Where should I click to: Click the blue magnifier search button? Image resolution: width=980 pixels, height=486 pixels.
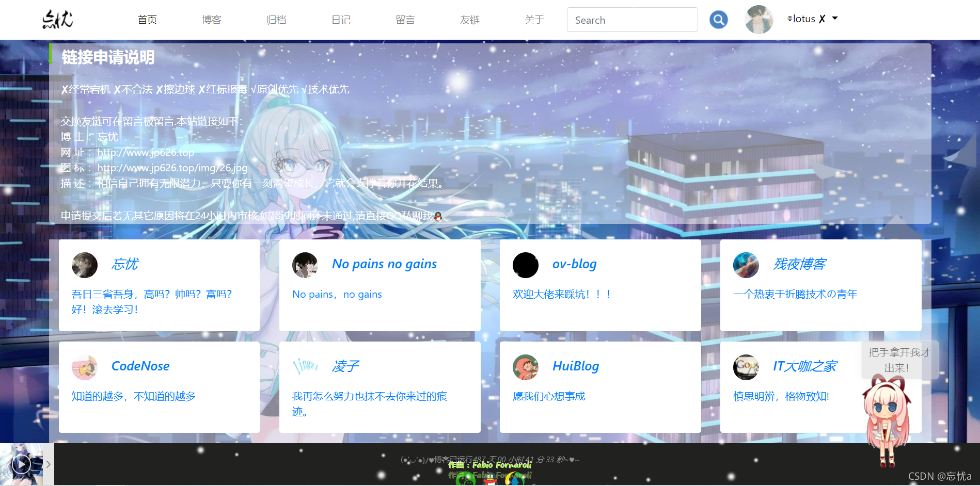coord(718,20)
